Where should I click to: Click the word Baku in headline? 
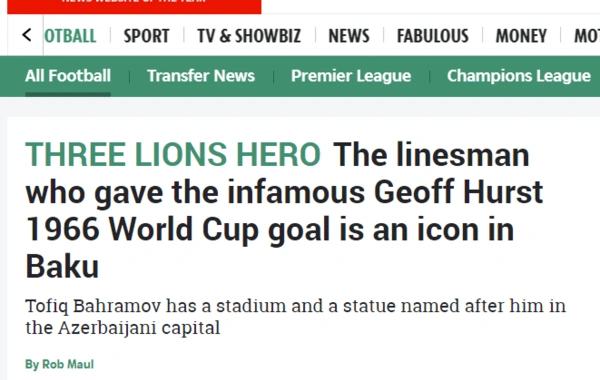[62, 266]
